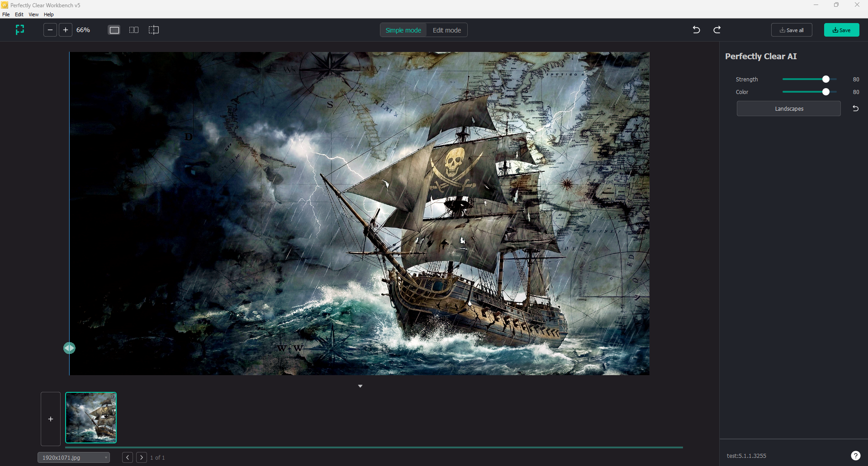The width and height of the screenshot is (868, 466).
Task: Click the before/after split handle
Action: [69, 348]
